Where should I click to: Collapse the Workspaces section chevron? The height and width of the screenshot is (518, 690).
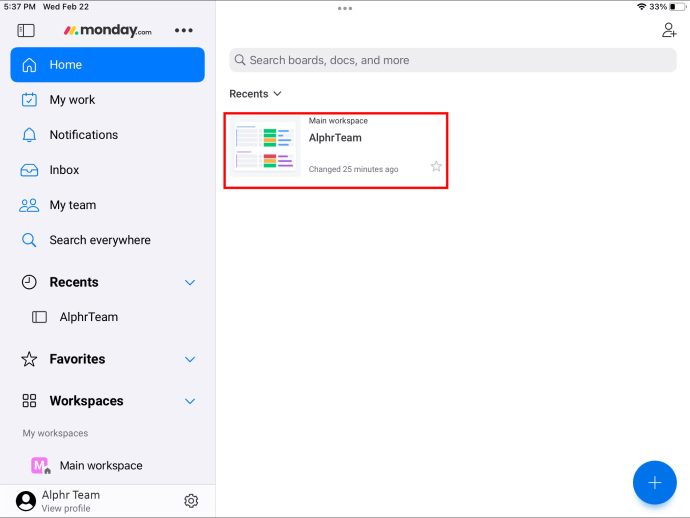pos(190,401)
